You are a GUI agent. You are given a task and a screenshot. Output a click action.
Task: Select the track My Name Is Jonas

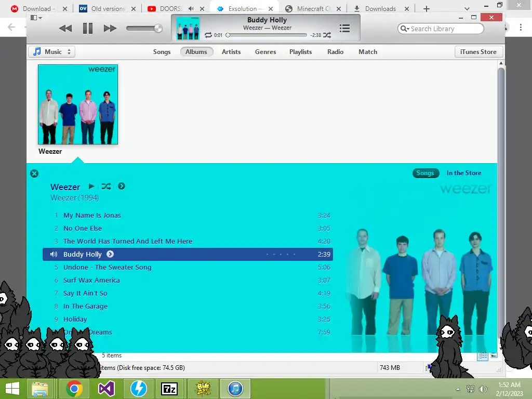(188, 215)
